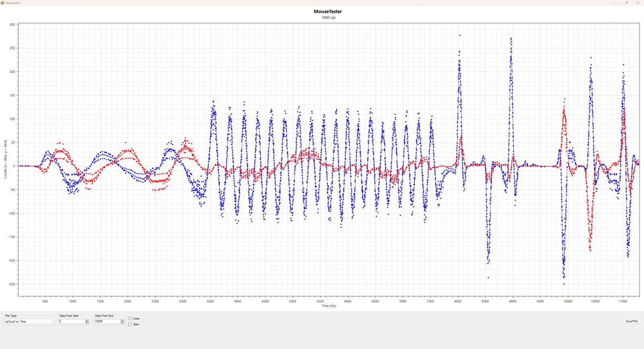This screenshot has height=349, width=644.
Task: Select the MouseTester plot title
Action: (328, 12)
